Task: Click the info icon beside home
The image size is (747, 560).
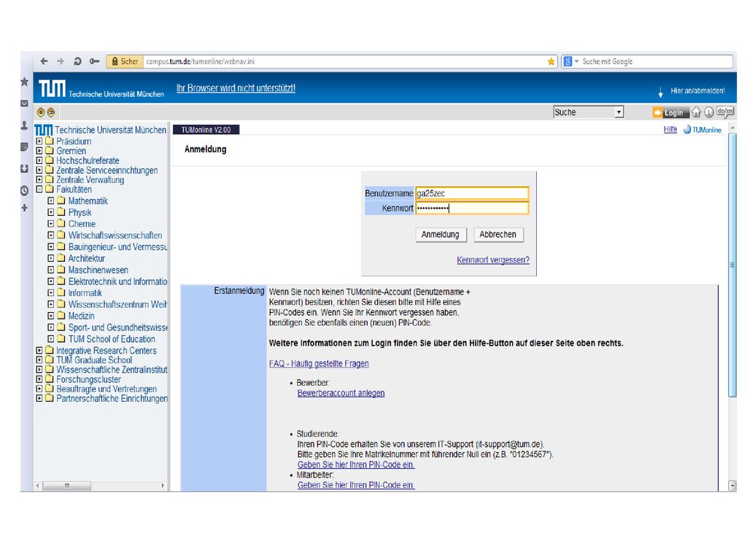Action: point(709,112)
